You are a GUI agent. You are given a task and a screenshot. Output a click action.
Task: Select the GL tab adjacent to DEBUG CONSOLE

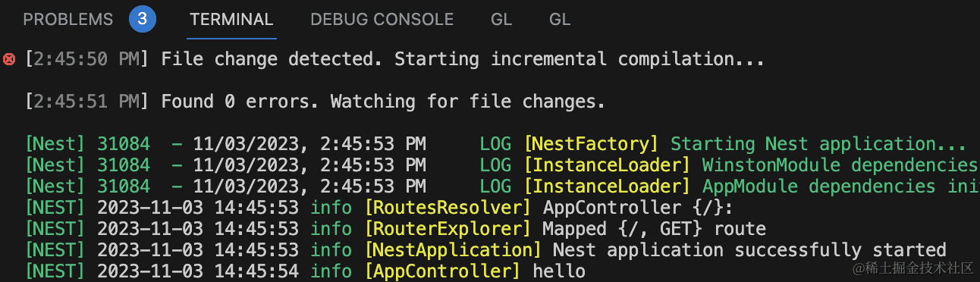[501, 20]
